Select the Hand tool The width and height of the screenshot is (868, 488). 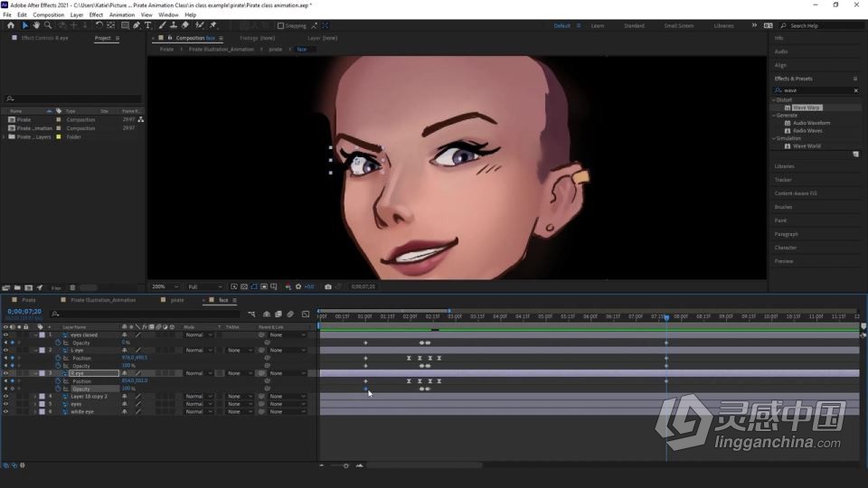[36, 25]
